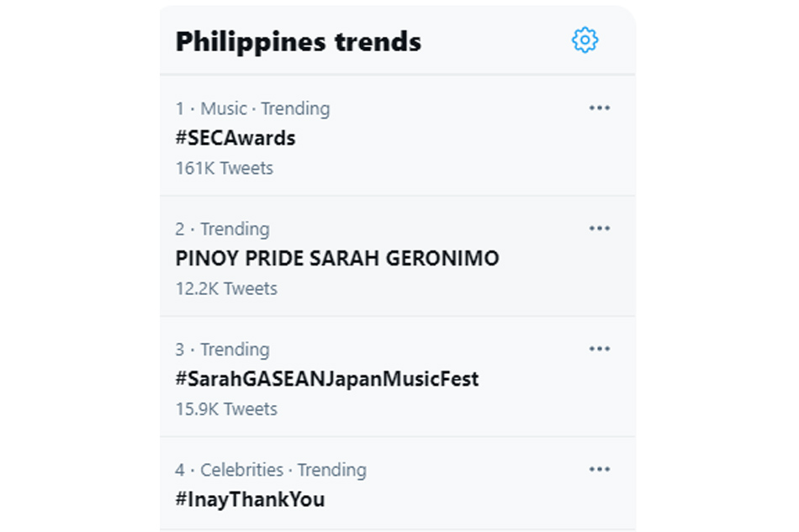
Task: Open more options for #SarahGASEANJapanMusicFest trend
Action: coord(599,349)
